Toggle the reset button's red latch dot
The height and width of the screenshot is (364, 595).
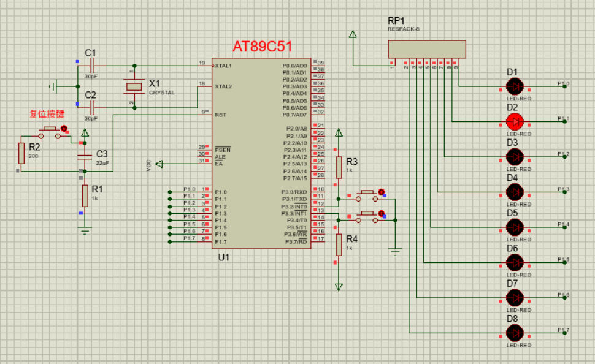click(x=64, y=129)
